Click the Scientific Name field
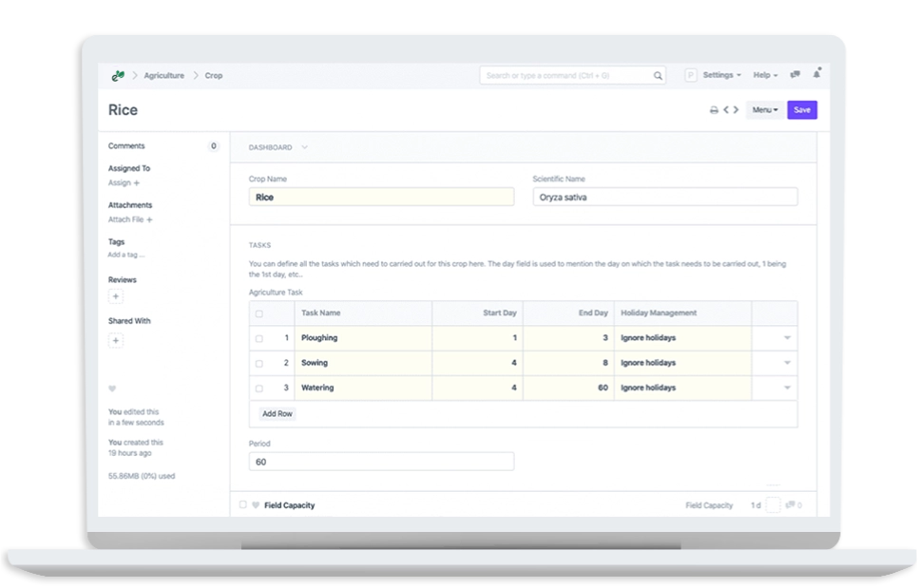 pyautogui.click(x=665, y=198)
